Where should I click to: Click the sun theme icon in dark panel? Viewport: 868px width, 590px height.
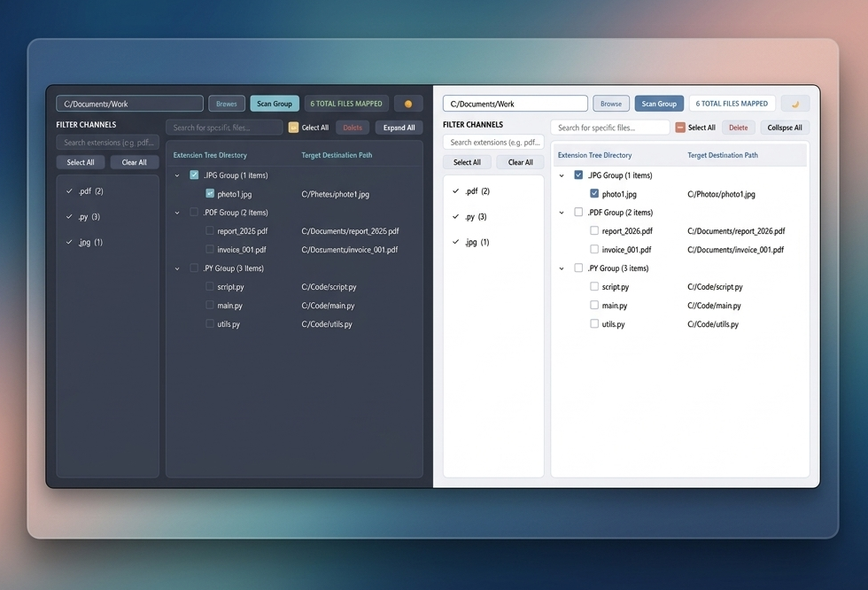tap(408, 104)
